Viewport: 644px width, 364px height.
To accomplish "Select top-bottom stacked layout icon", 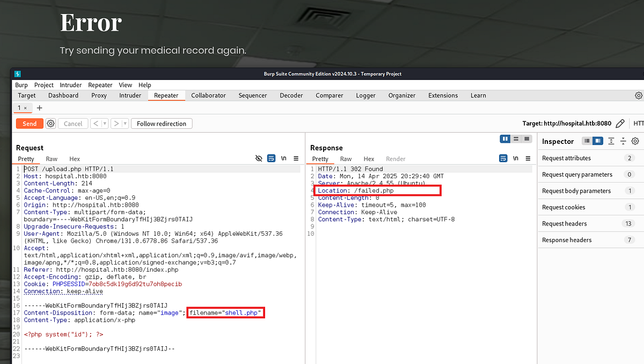I will tap(516, 139).
